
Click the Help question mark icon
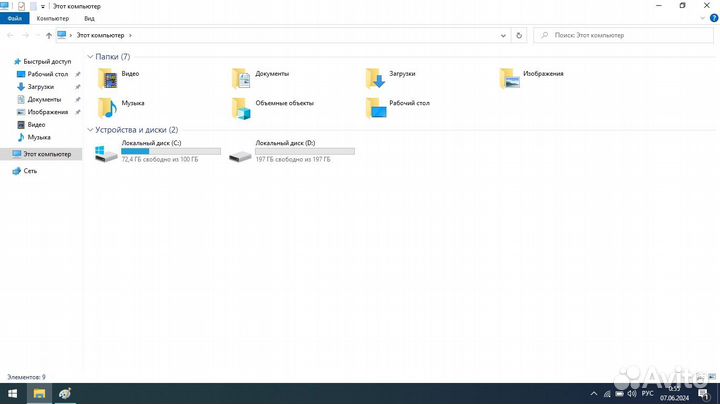tap(712, 18)
